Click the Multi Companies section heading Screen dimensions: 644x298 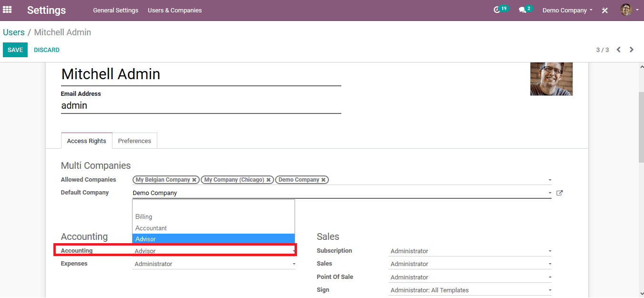pyautogui.click(x=96, y=165)
